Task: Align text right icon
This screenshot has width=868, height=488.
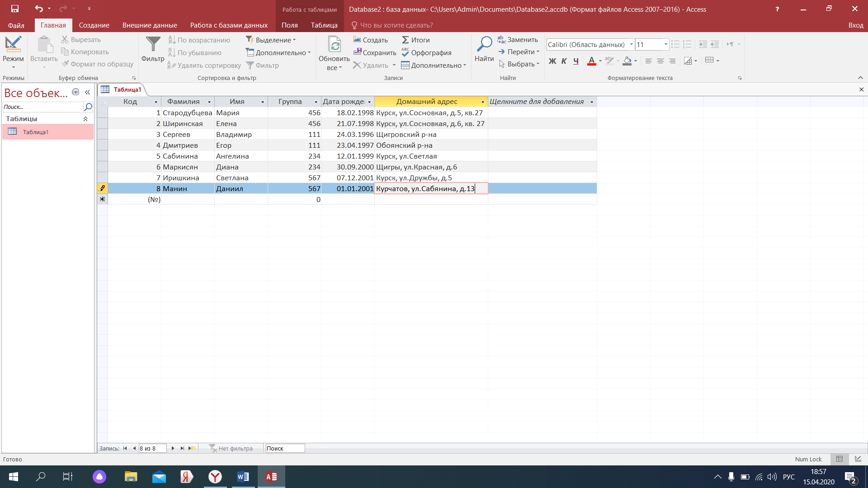Action: (x=672, y=61)
